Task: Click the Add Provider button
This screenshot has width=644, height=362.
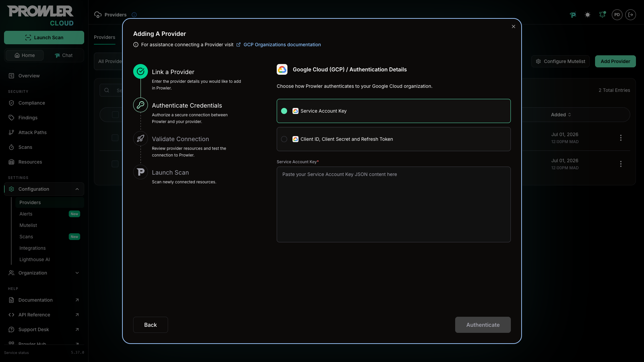Action: [x=615, y=61]
